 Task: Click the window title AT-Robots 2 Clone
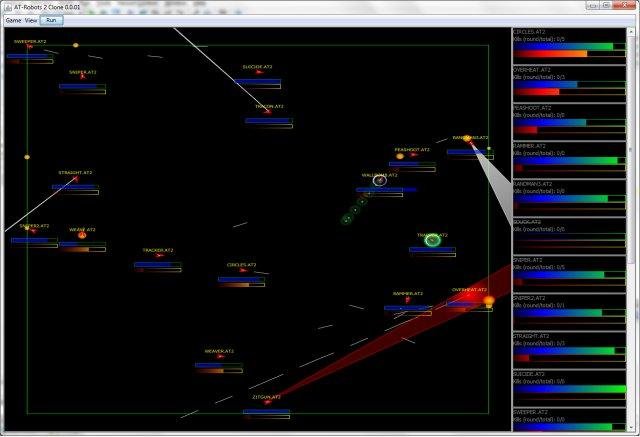[x=47, y=7]
